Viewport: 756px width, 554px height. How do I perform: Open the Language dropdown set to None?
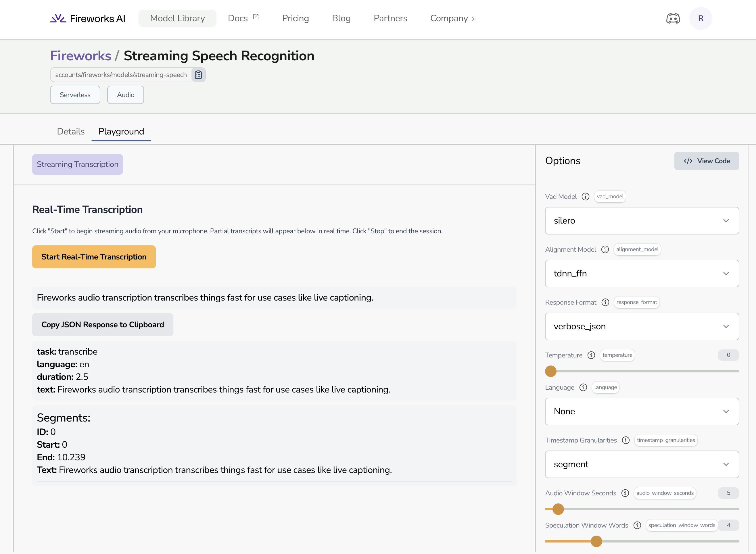point(642,411)
